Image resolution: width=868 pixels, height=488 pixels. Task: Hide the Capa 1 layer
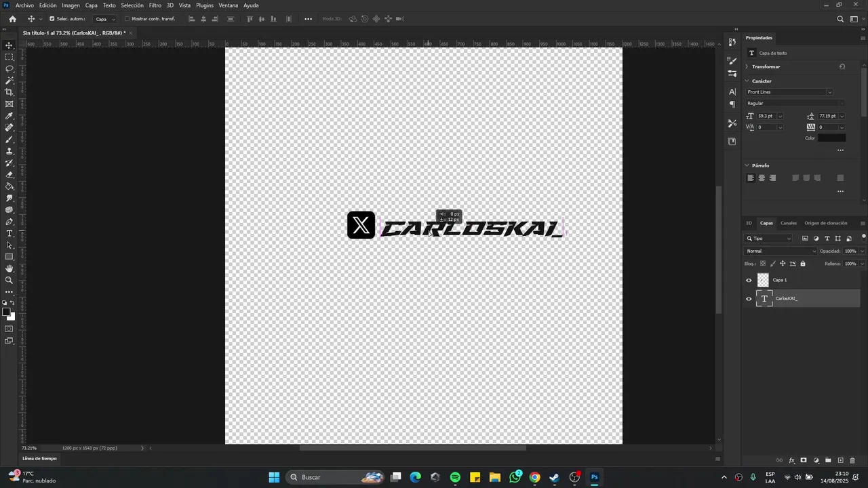[749, 280]
